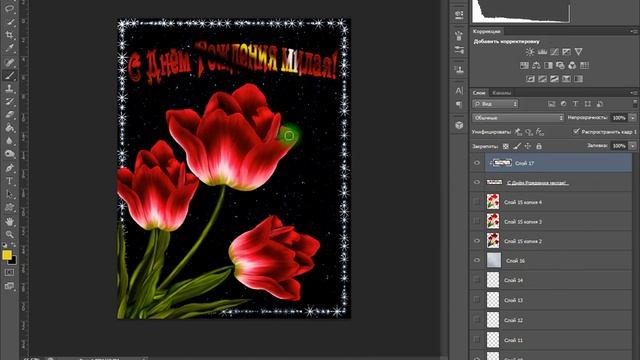The width and height of the screenshot is (640, 360).
Task: Select the History Brush tool
Action: (9, 102)
